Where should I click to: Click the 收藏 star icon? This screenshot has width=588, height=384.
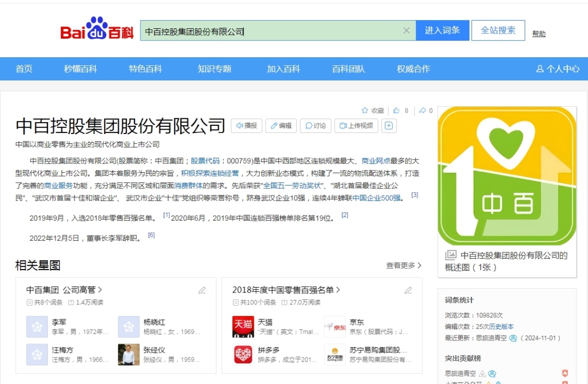pyautogui.click(x=364, y=110)
